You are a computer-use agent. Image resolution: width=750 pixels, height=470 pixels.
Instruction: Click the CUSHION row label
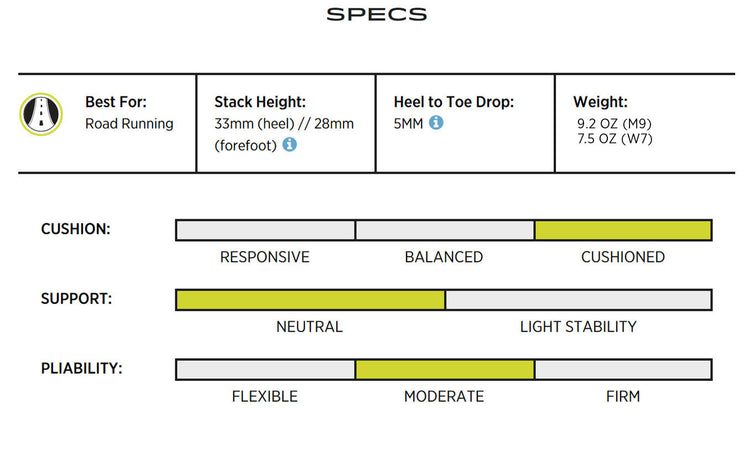tap(75, 229)
